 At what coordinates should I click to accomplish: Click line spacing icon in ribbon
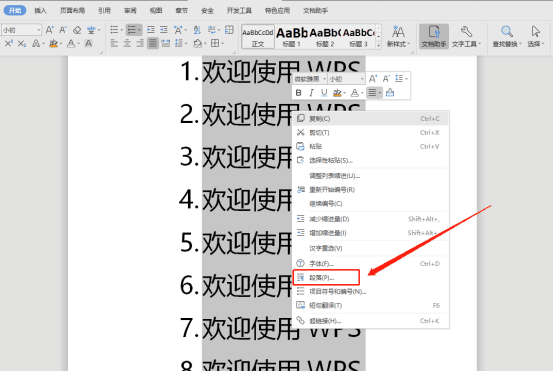tap(178, 43)
